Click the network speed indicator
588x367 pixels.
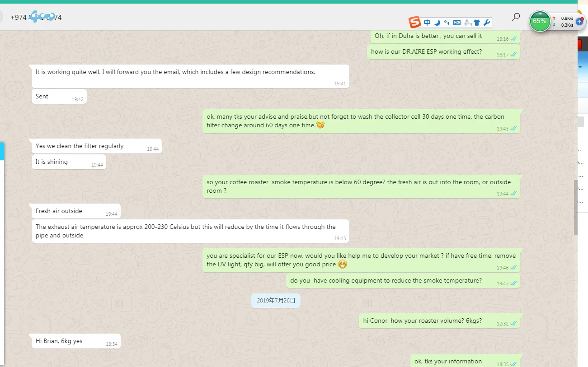pos(564,22)
